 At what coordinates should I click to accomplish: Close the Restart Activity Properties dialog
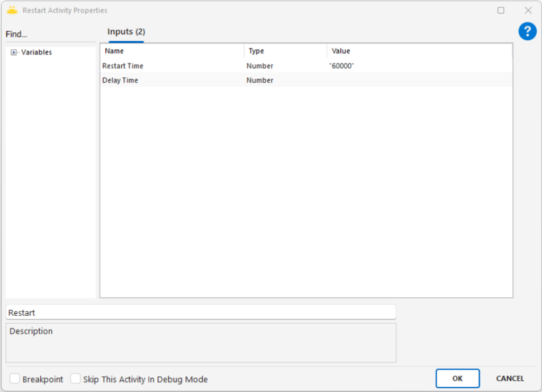(528, 10)
